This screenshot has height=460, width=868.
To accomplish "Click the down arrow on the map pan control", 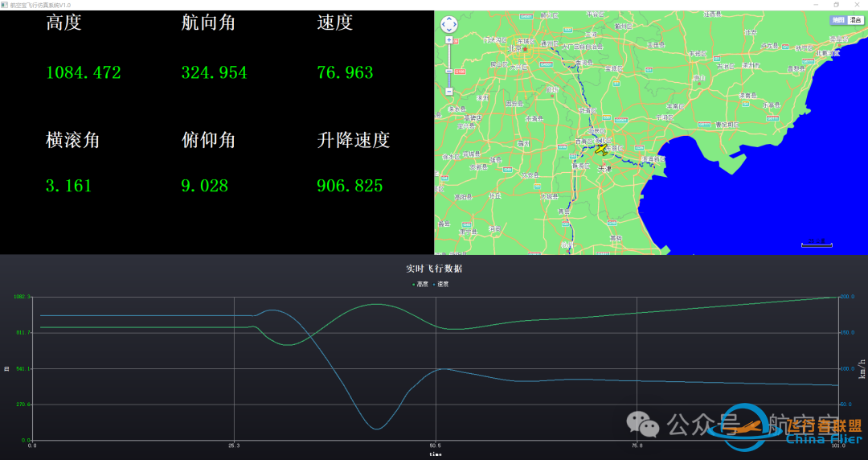I will (x=449, y=31).
